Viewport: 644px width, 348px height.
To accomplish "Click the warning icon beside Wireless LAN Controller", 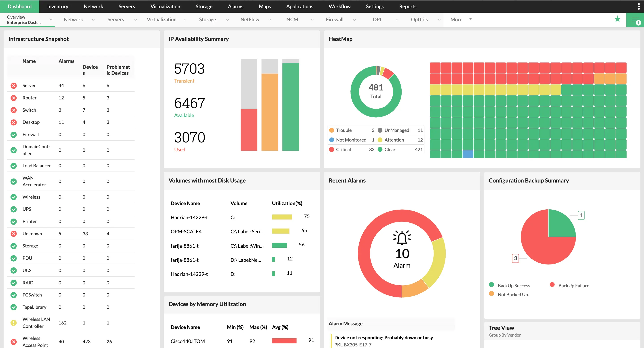I will pos(13,323).
